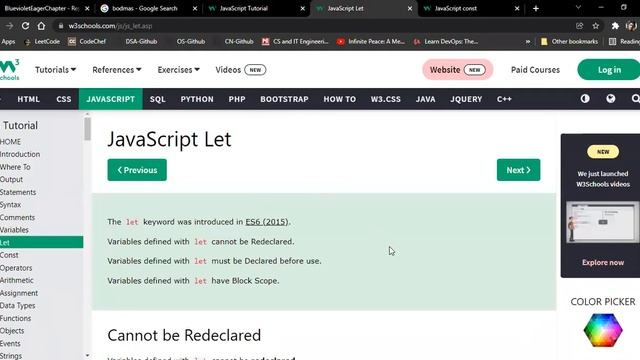
Task: Open Paid Courses link
Action: point(535,70)
